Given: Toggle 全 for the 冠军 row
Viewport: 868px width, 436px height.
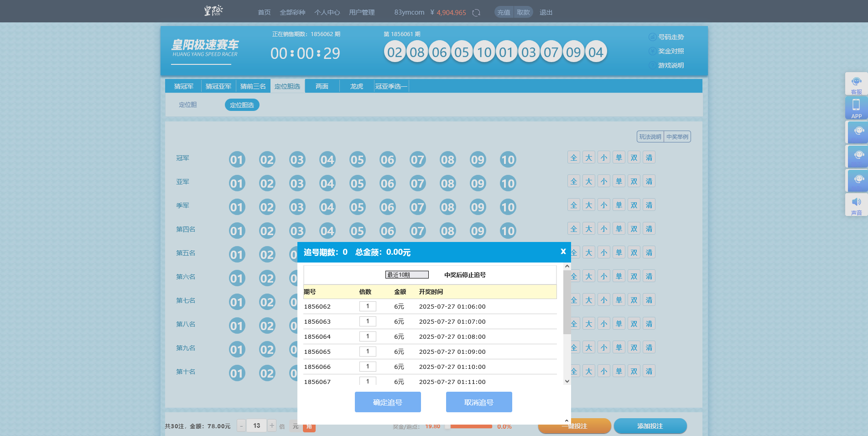Looking at the screenshot, I should click(x=574, y=158).
